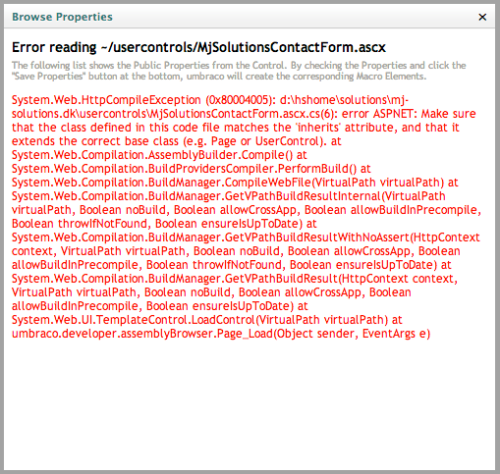Click the 'Error reading' heading
This screenshot has height=474, width=500.
(54, 47)
